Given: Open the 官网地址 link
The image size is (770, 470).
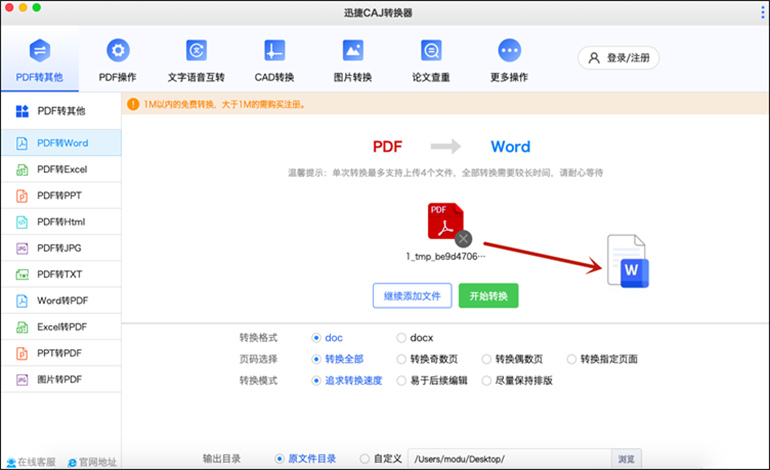Looking at the screenshot, I should (92, 463).
